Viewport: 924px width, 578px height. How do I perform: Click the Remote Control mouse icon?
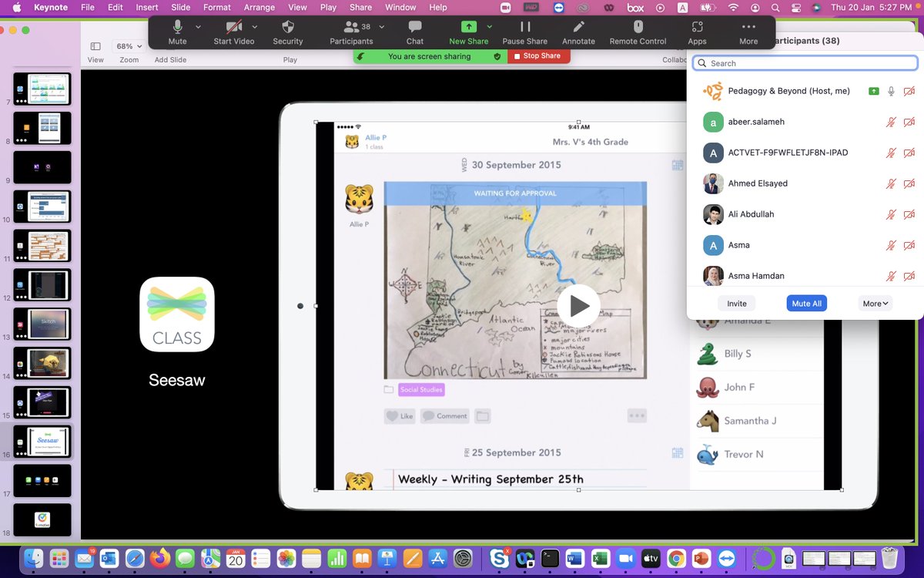638,26
